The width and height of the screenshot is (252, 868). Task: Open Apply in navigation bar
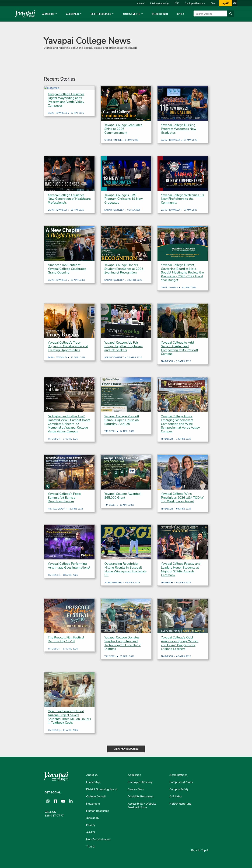click(x=180, y=14)
